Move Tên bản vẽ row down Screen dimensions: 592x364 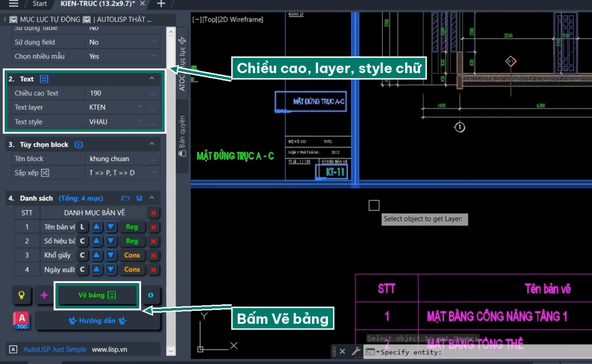coord(110,226)
